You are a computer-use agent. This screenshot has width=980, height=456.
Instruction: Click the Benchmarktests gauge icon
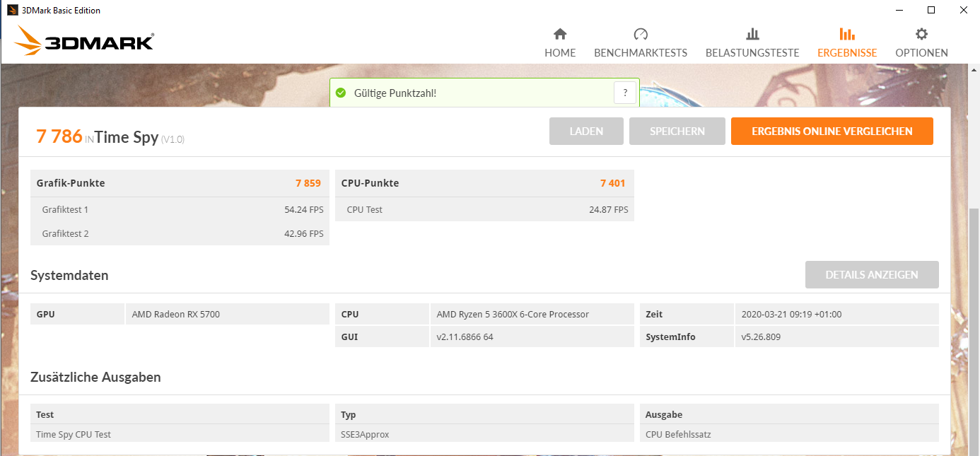tap(641, 34)
